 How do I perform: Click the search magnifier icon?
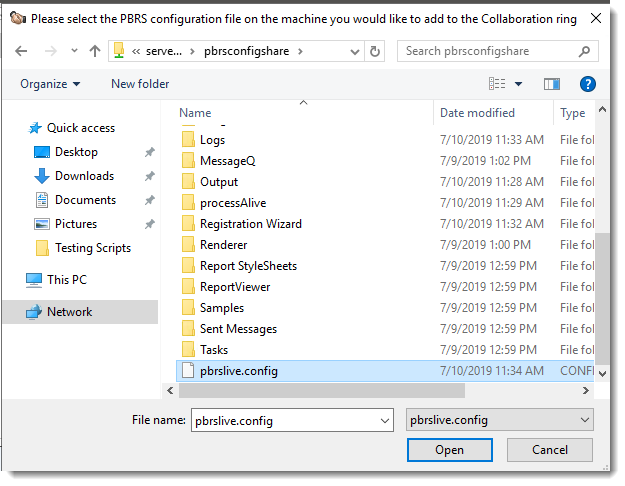(584, 51)
